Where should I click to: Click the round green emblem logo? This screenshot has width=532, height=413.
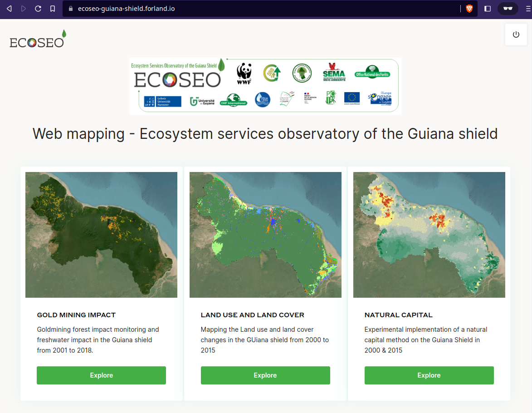pos(302,73)
